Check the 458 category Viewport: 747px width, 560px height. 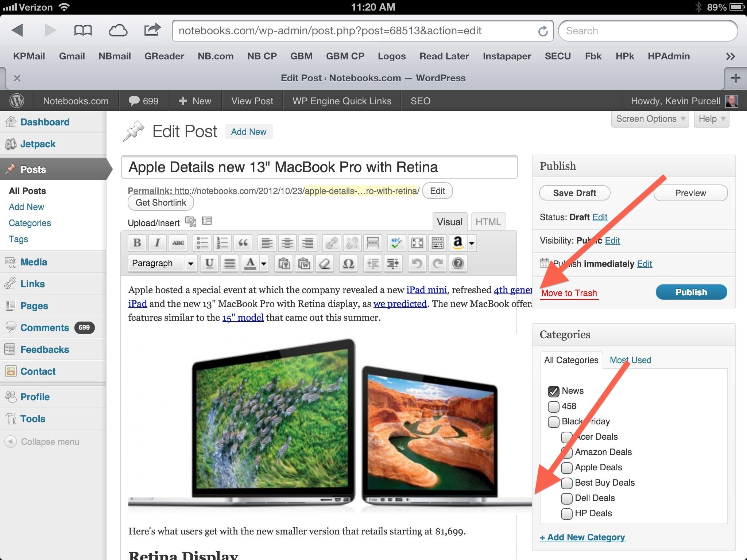click(x=553, y=407)
